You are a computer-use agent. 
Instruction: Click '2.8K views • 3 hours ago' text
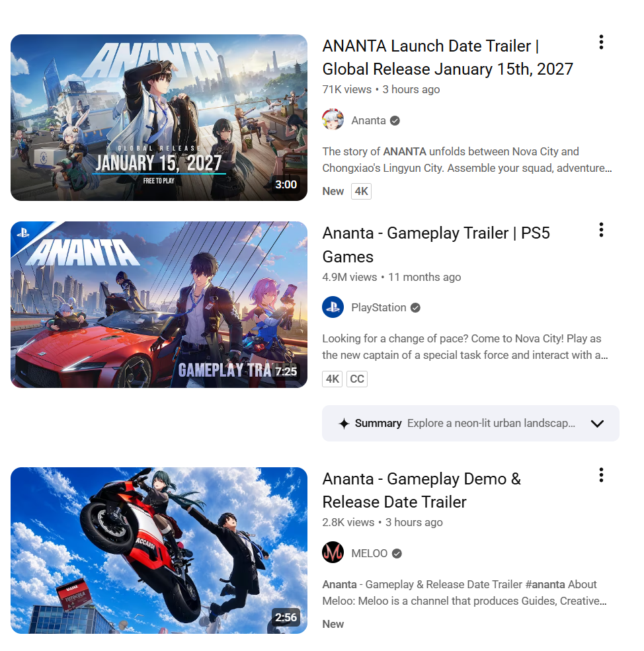382,522
